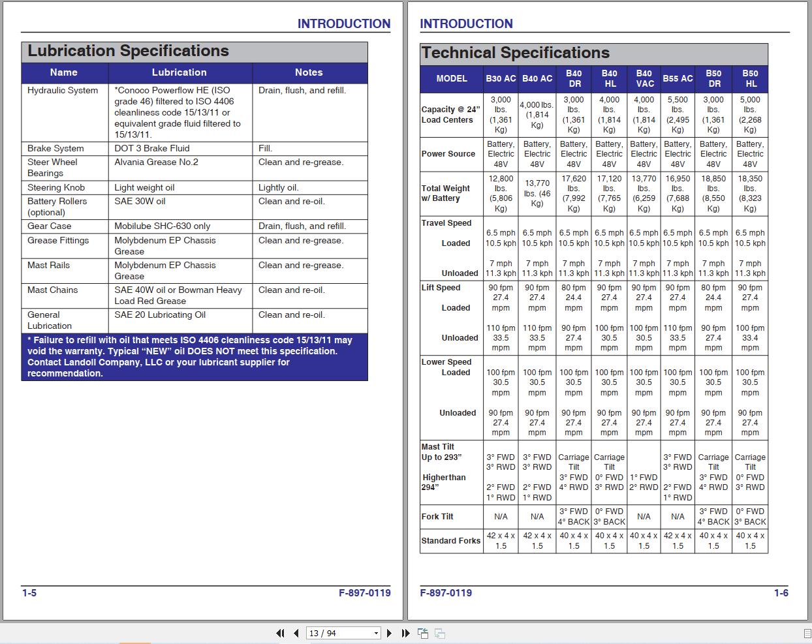
Task: Click the Lubrication Specifications heading
Action: point(128,51)
